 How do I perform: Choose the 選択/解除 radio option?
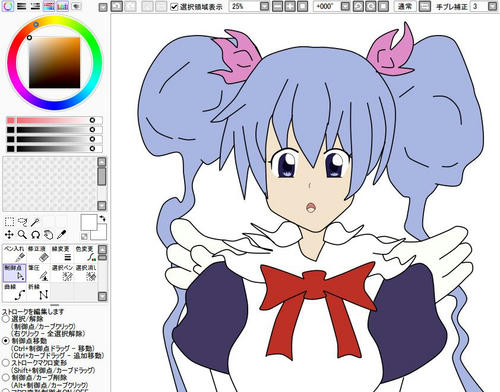(6, 319)
